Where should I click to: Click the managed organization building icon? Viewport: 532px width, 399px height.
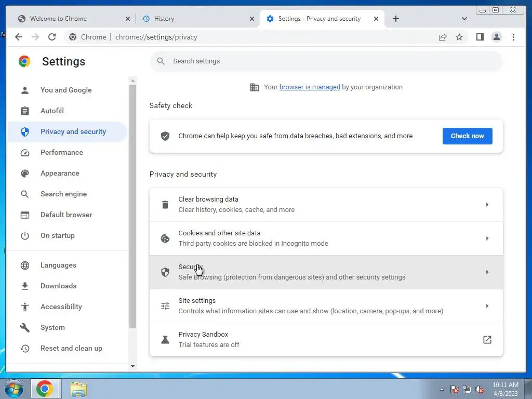pos(255,87)
